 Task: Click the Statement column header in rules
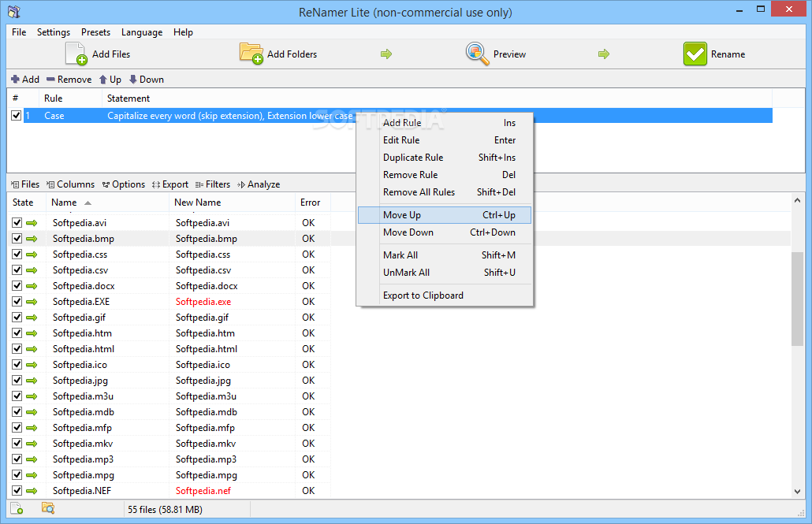click(x=437, y=98)
